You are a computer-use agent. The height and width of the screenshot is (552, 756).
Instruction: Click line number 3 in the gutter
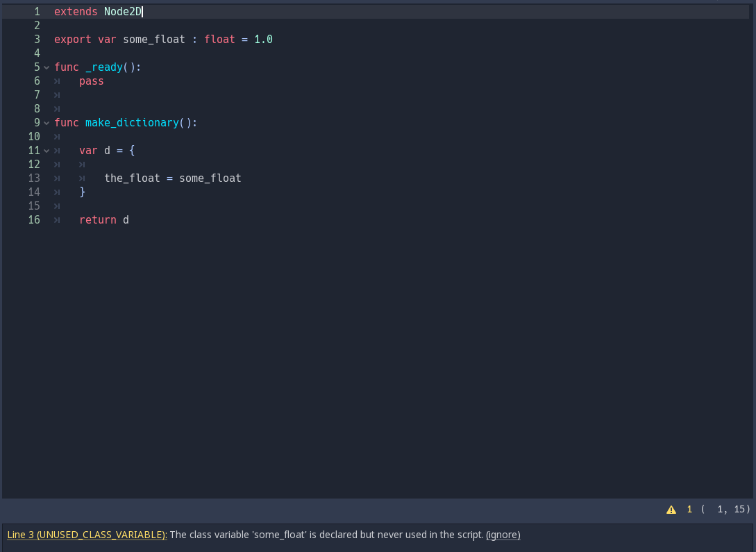(x=36, y=40)
